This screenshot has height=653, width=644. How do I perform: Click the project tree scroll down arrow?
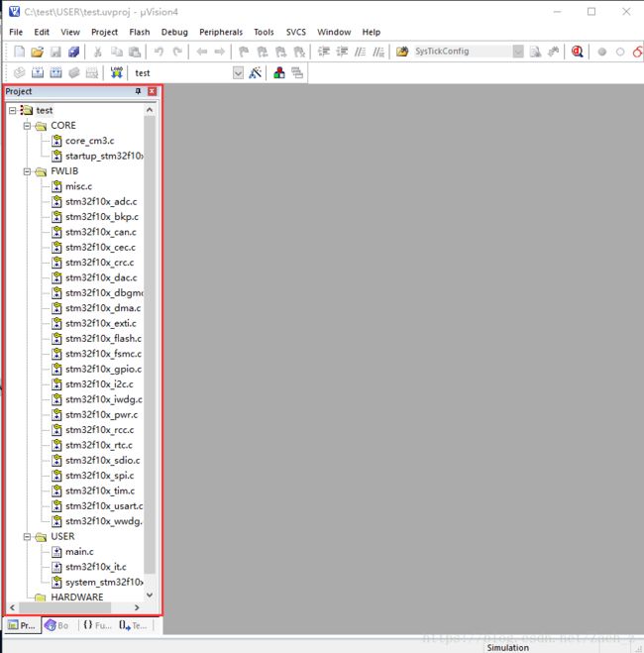tap(150, 596)
